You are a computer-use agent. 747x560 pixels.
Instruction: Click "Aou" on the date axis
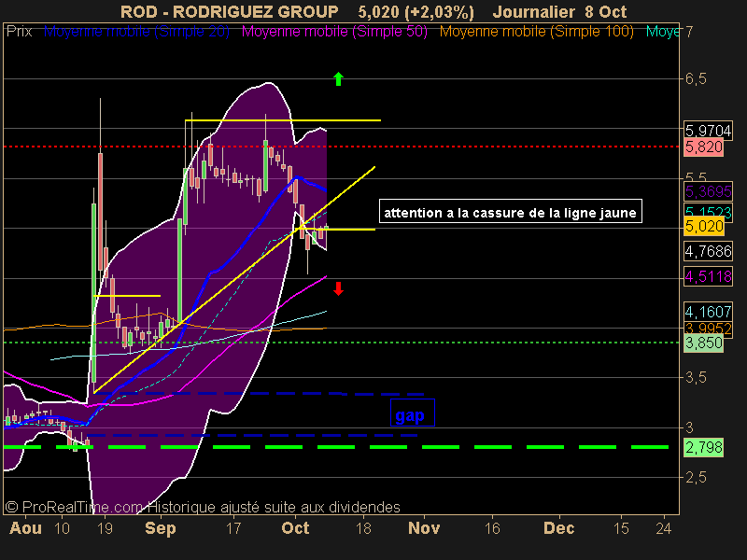(26, 528)
